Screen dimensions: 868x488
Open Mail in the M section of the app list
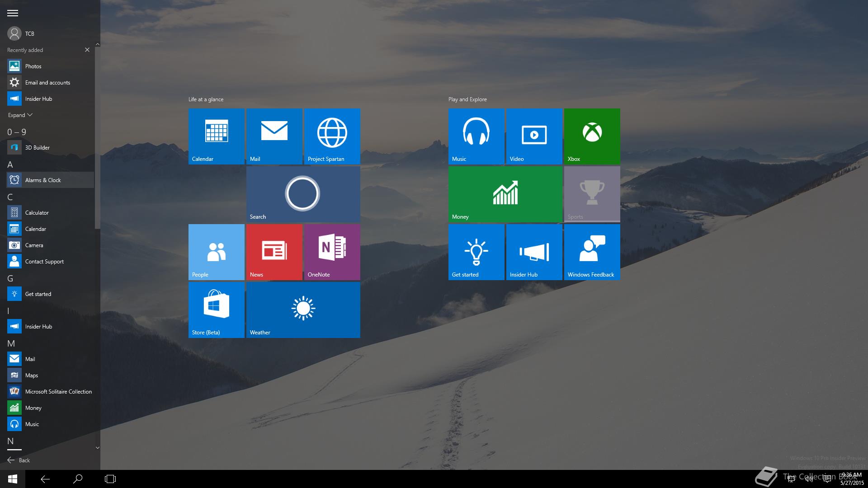pos(50,359)
